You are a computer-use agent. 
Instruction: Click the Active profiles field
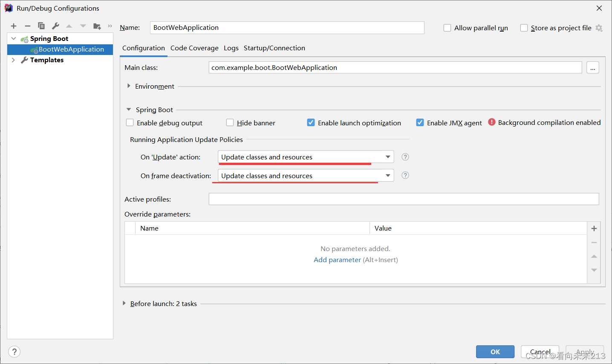(404, 199)
